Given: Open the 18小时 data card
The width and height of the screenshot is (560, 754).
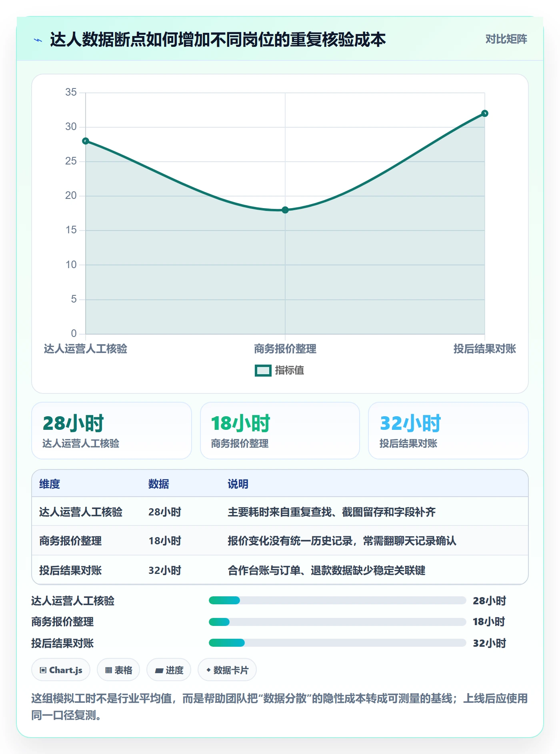Looking at the screenshot, I should [x=280, y=431].
